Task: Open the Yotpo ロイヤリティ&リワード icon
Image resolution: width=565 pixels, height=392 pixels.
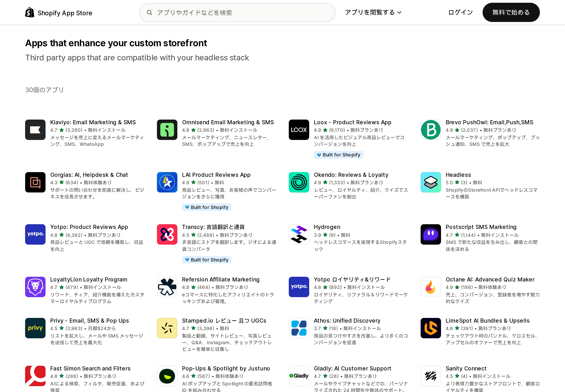Action: [299, 287]
